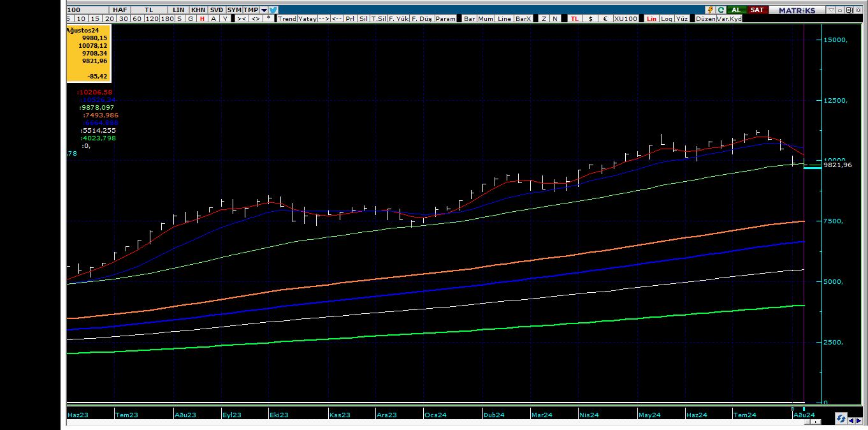The width and height of the screenshot is (868, 430).
Task: Click the red SAT sell button
Action: pyautogui.click(x=758, y=10)
